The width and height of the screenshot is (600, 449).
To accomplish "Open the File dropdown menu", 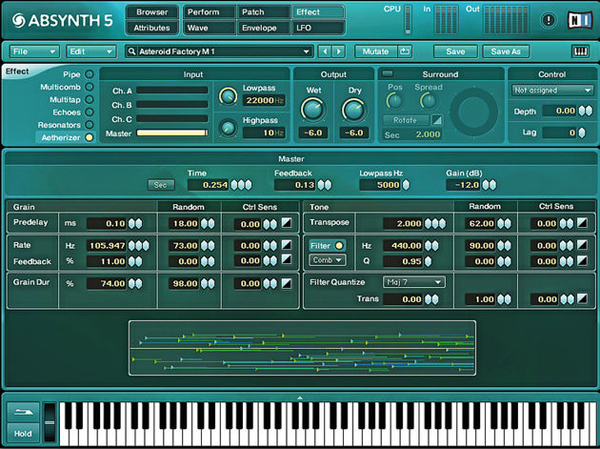I will click(x=34, y=51).
